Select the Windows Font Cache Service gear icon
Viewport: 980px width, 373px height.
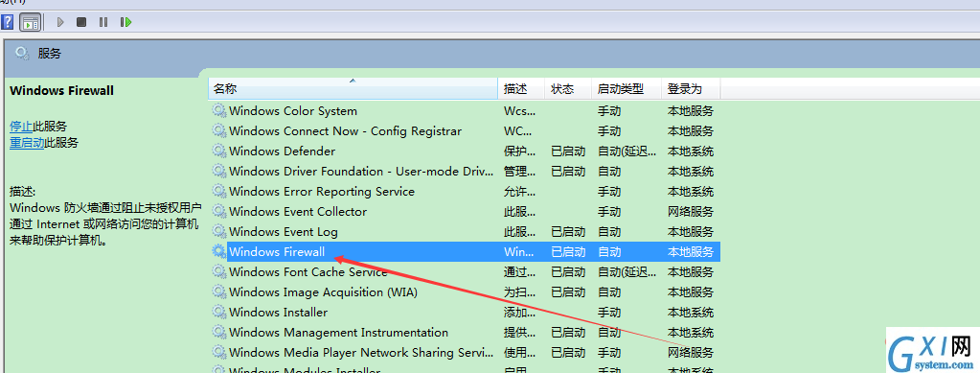pyautogui.click(x=218, y=271)
